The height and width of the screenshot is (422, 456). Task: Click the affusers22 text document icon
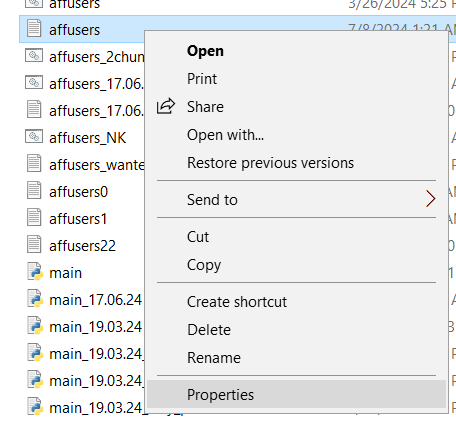click(x=34, y=244)
